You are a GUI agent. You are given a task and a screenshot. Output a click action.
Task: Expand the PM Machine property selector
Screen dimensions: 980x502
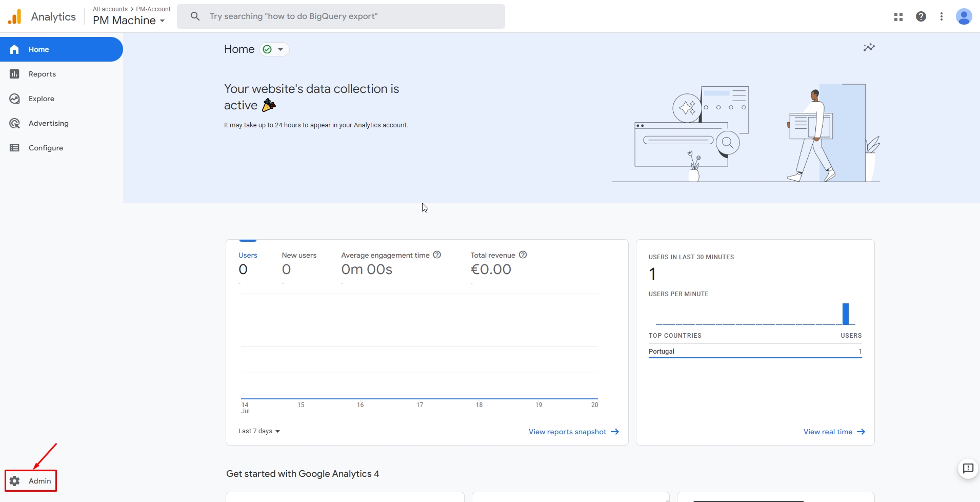[x=129, y=21]
